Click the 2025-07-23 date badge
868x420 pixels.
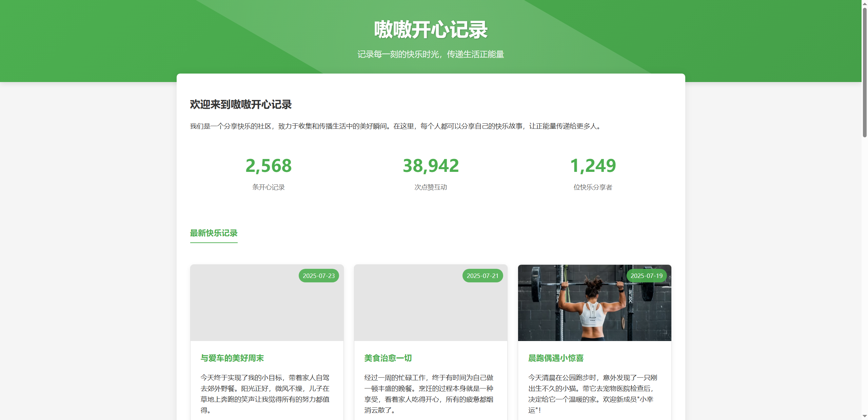(x=318, y=276)
